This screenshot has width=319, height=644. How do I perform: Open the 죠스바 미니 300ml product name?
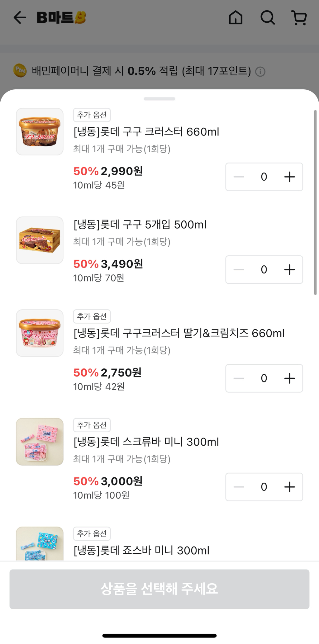(x=141, y=551)
